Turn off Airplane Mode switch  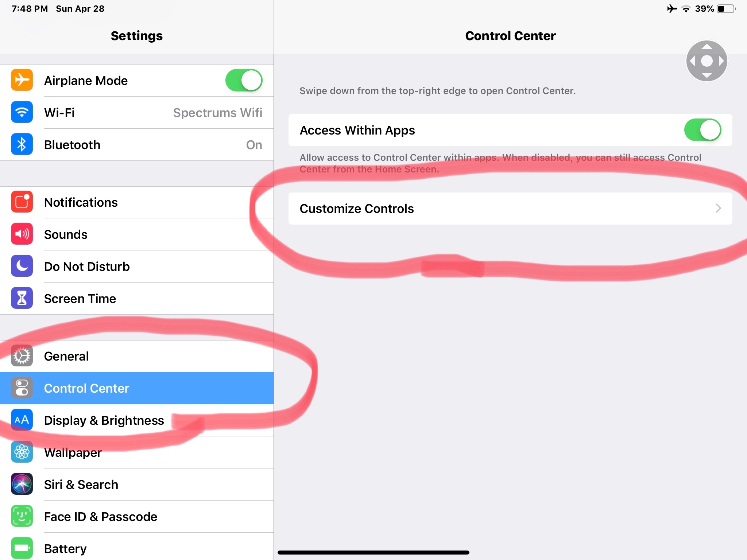pyautogui.click(x=244, y=80)
